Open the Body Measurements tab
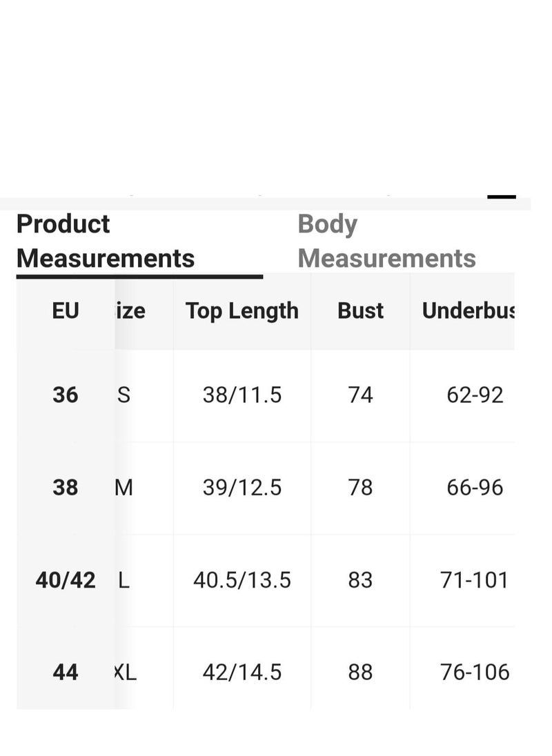 [386, 241]
